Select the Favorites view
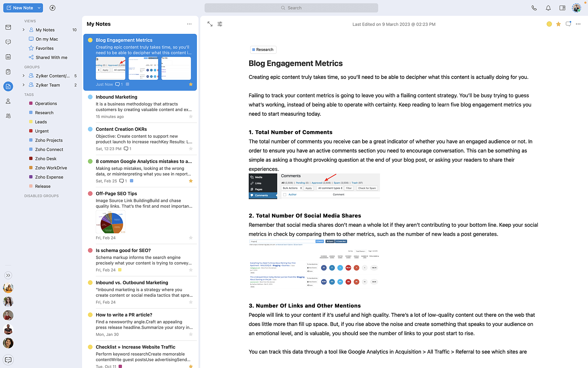Image resolution: width=588 pixels, height=368 pixels. click(x=44, y=48)
